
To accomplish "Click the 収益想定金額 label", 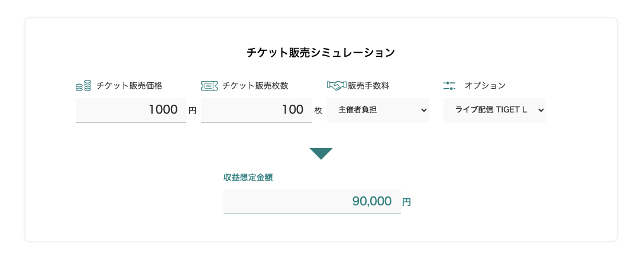I will click(x=248, y=177).
